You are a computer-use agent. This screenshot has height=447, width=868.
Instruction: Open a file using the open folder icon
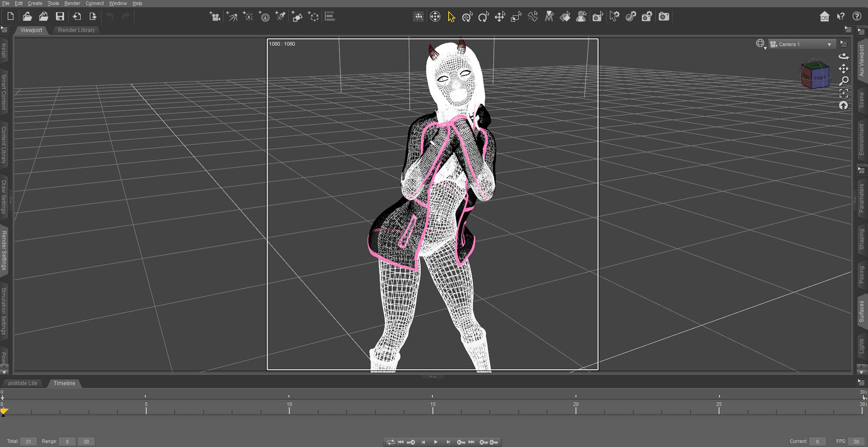point(27,17)
